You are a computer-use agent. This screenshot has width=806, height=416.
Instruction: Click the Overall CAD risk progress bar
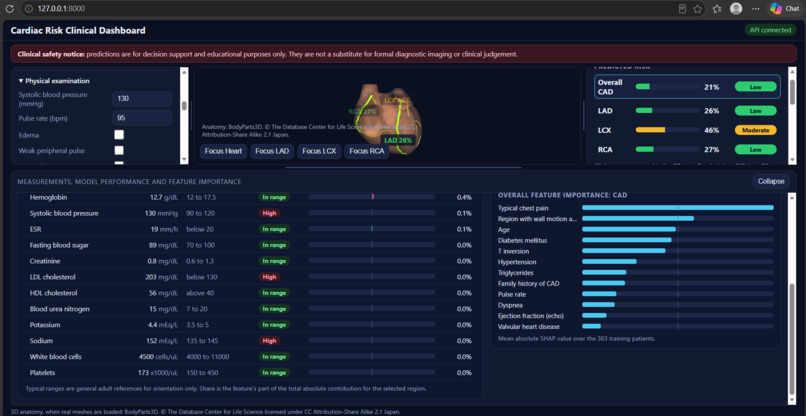(667, 87)
